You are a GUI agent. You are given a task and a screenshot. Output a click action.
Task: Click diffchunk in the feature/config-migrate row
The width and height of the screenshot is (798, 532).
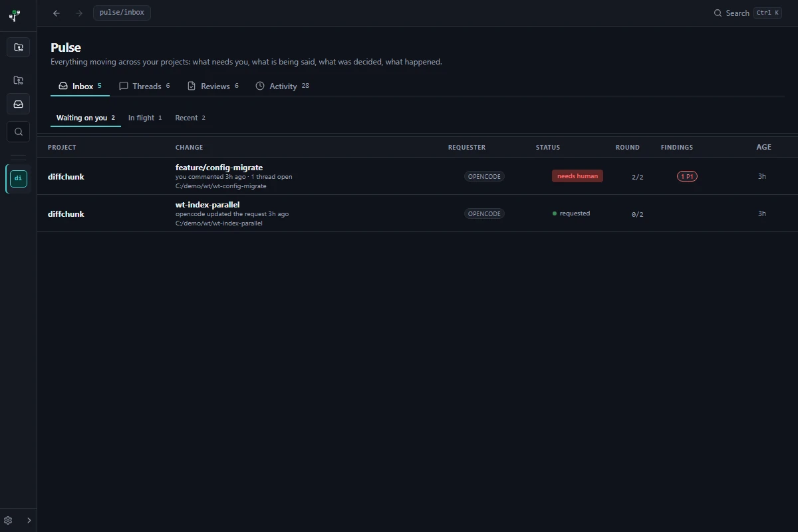click(x=66, y=177)
